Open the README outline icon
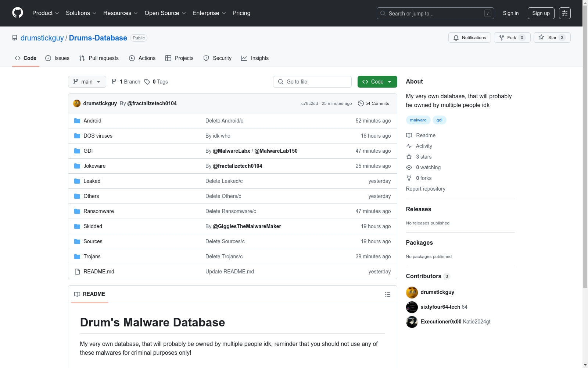Image resolution: width=588 pixels, height=368 pixels. coord(387,294)
